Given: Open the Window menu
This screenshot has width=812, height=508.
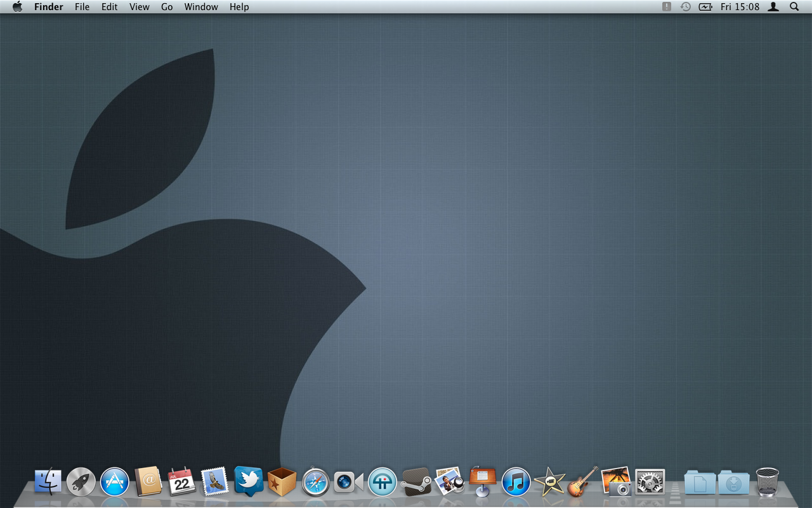Looking at the screenshot, I should point(201,7).
